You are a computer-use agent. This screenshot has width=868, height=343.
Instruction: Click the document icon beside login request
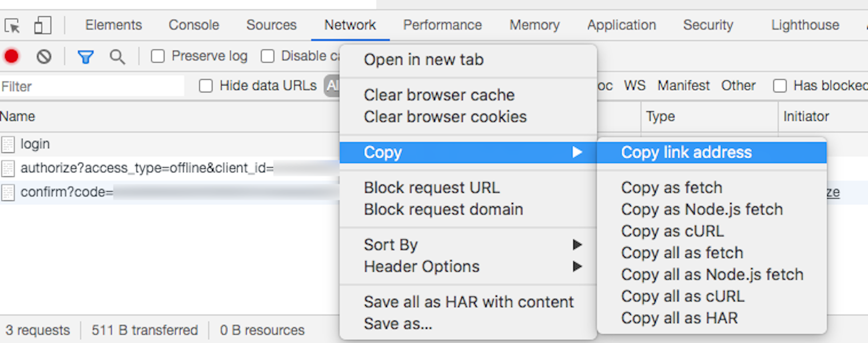pos(8,144)
